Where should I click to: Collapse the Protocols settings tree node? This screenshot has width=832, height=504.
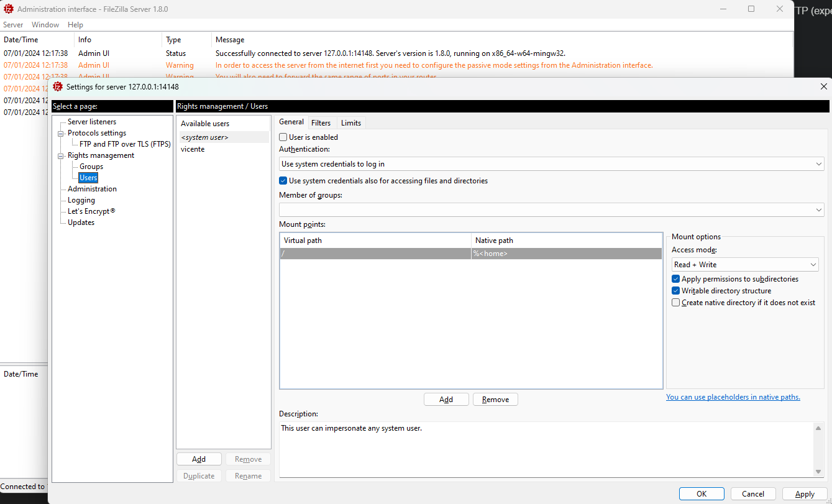(61, 133)
